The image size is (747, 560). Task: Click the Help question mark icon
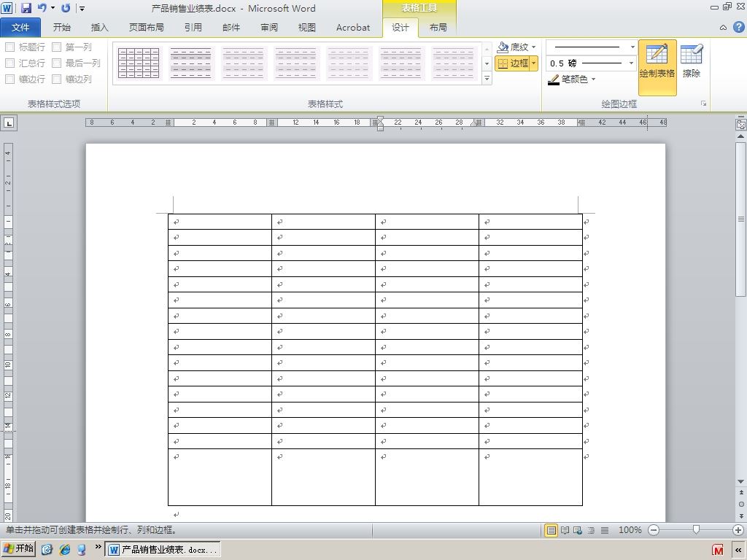pyautogui.click(x=738, y=27)
